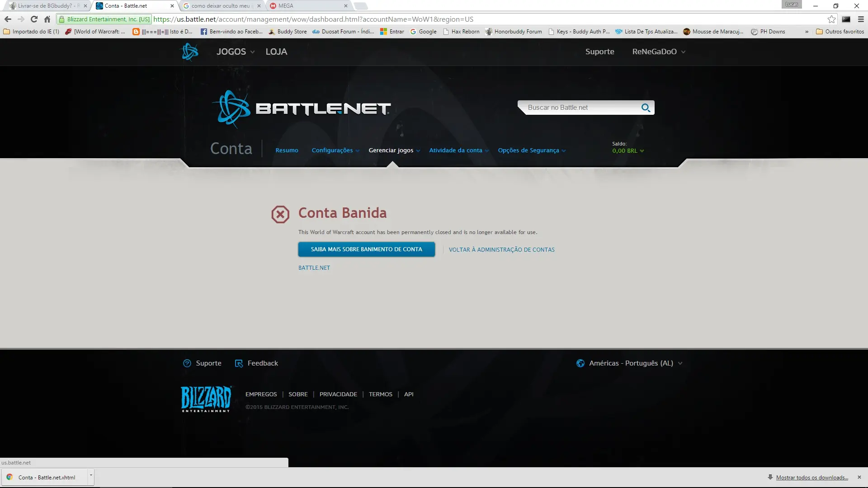Open Suporte in the top navigation
868x488 pixels.
click(x=599, y=52)
